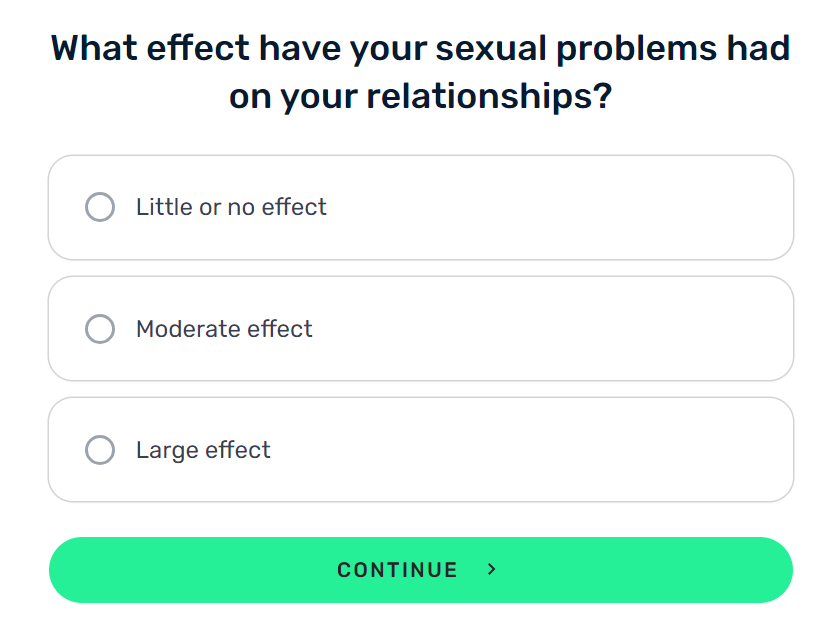Image resolution: width=840 pixels, height=639 pixels.
Task: Click the 'Large effect' label text
Action: point(203,450)
